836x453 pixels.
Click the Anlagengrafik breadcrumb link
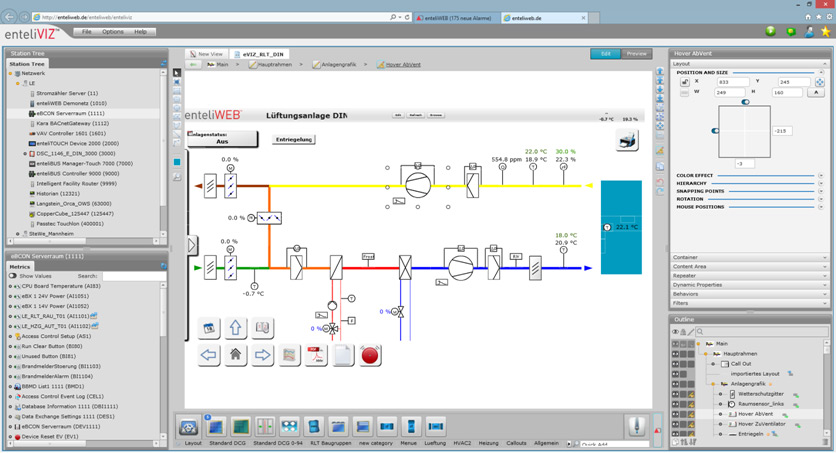pos(339,64)
